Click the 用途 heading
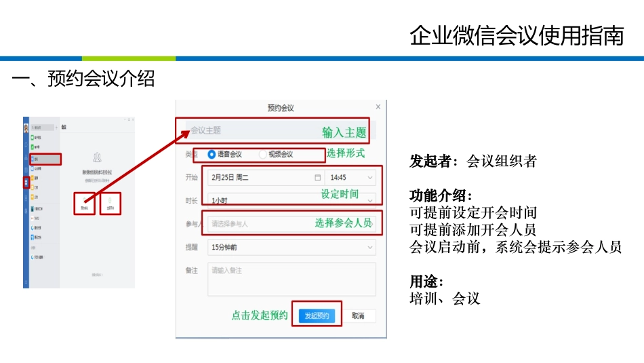 (x=426, y=282)
